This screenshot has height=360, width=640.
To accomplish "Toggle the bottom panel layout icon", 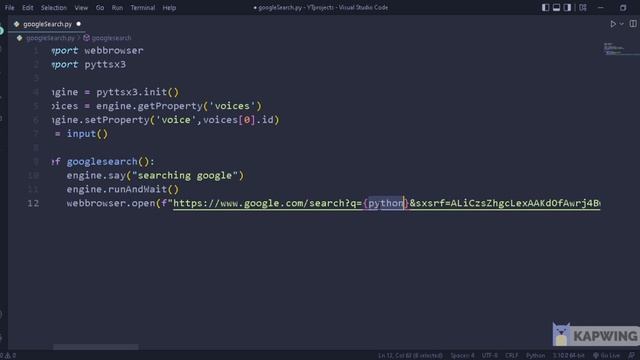I will tap(556, 7).
